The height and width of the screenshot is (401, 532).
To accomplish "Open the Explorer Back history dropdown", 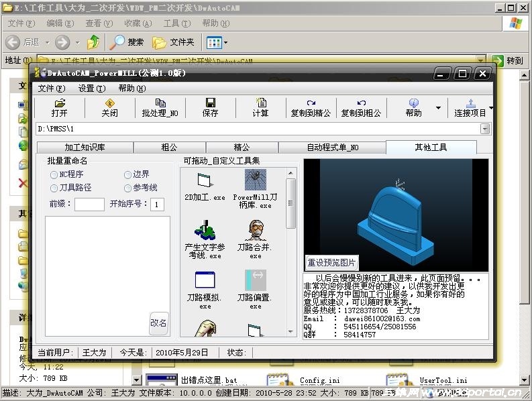I will (48, 43).
